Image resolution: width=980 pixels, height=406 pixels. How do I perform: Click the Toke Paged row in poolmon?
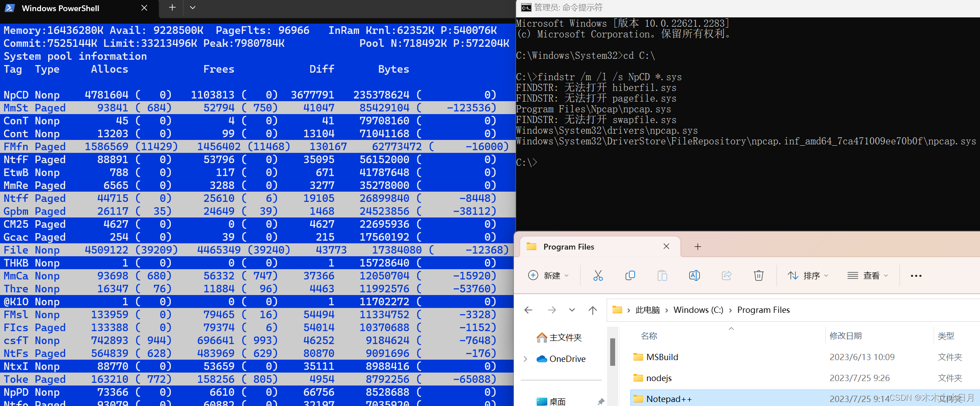[x=257, y=379]
